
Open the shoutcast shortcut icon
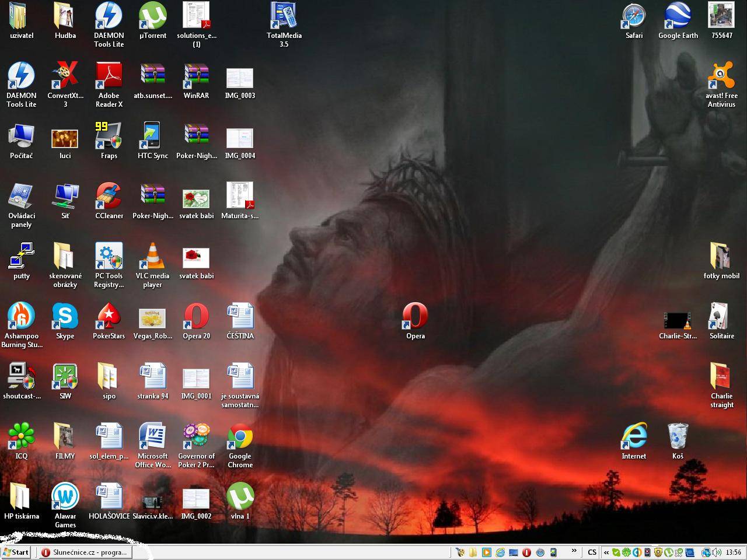(x=22, y=381)
